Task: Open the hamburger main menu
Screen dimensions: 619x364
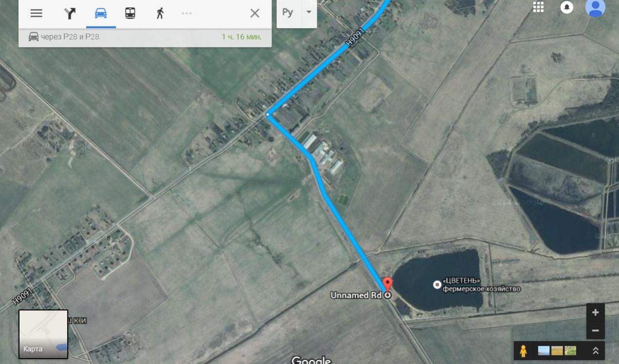Action: [x=37, y=13]
